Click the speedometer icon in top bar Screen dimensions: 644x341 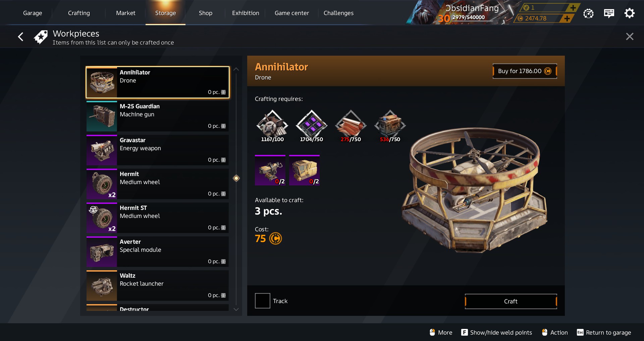click(588, 13)
